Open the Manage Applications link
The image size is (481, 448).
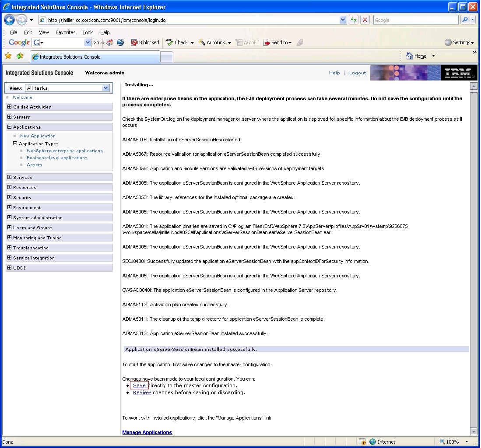[x=147, y=432]
